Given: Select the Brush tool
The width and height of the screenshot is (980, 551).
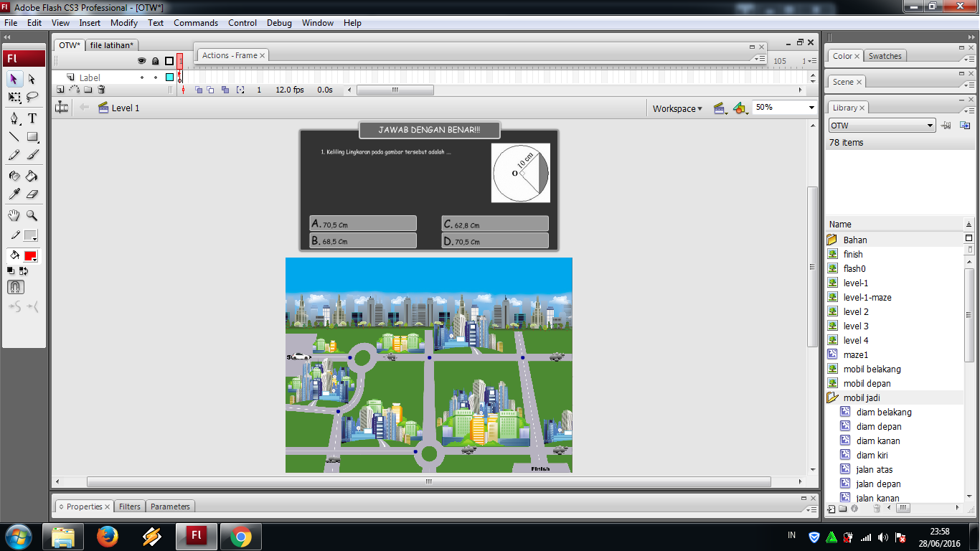Looking at the screenshot, I should 32,154.
